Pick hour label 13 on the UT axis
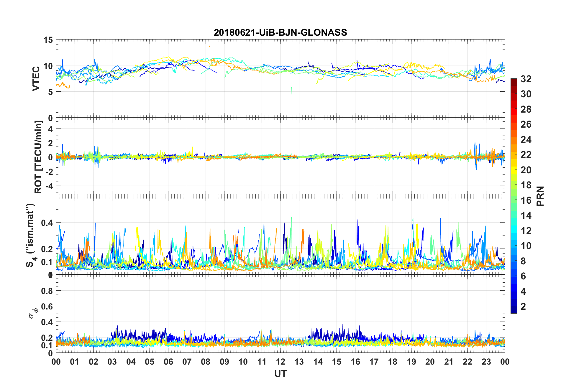The image size is (561, 392). tap(299, 362)
